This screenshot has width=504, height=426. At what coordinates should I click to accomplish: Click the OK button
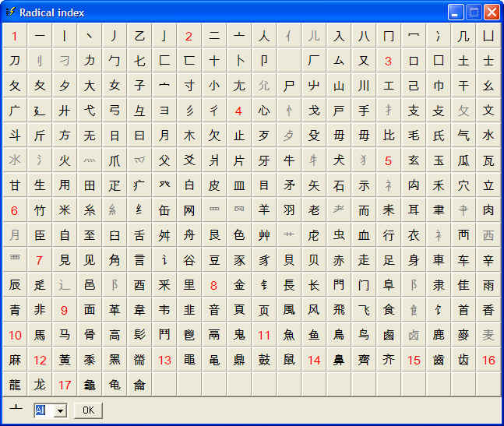click(88, 410)
